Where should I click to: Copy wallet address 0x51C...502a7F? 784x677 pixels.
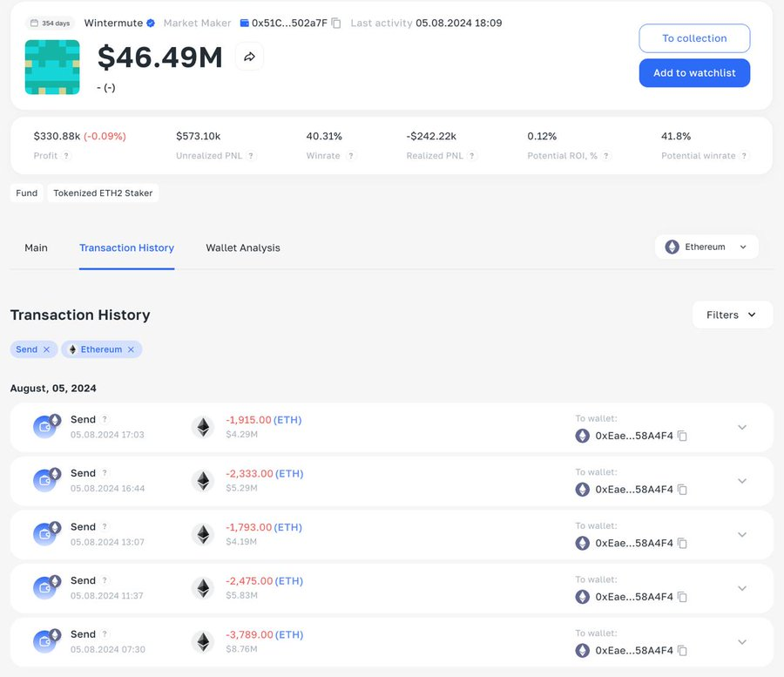[336, 23]
